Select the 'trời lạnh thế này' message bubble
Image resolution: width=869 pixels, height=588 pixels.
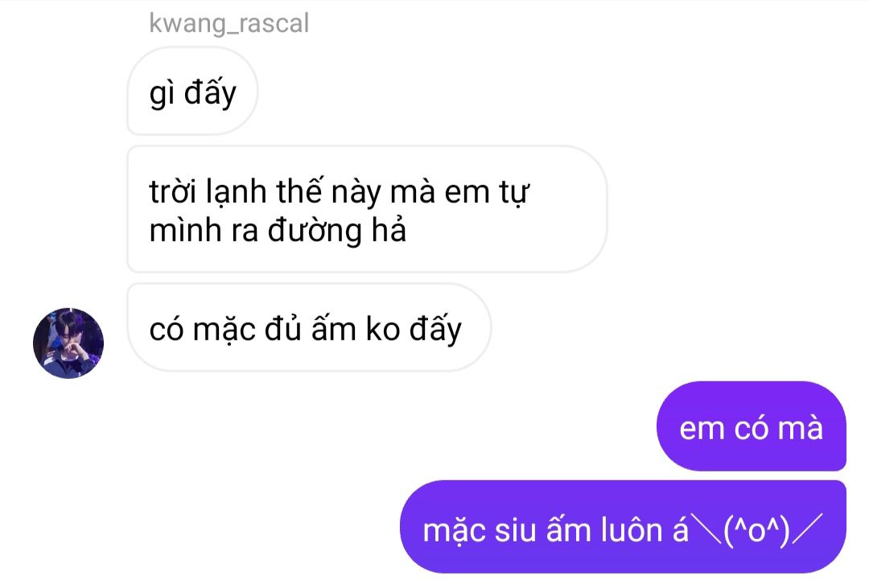point(367,209)
